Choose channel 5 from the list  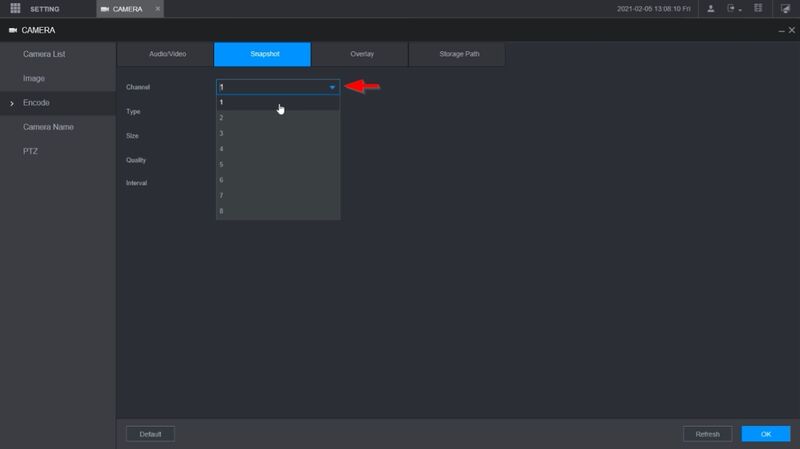coord(278,165)
